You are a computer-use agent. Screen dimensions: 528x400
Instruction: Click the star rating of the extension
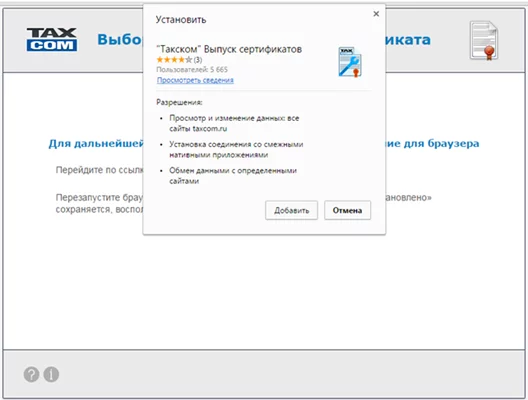pyautogui.click(x=174, y=60)
